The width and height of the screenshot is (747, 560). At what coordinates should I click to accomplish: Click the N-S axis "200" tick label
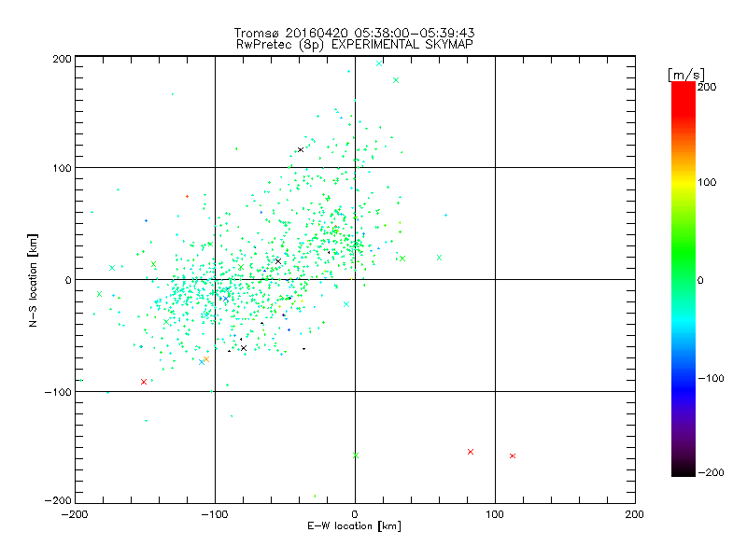click(62, 59)
